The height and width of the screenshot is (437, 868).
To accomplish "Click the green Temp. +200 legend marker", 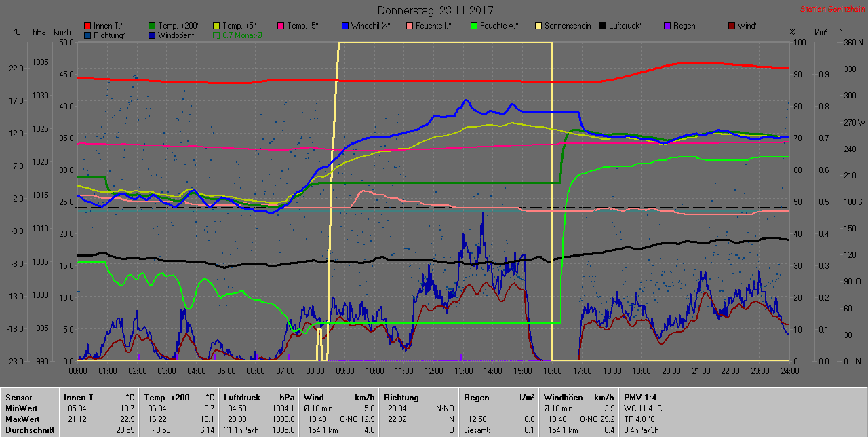I will point(152,26).
